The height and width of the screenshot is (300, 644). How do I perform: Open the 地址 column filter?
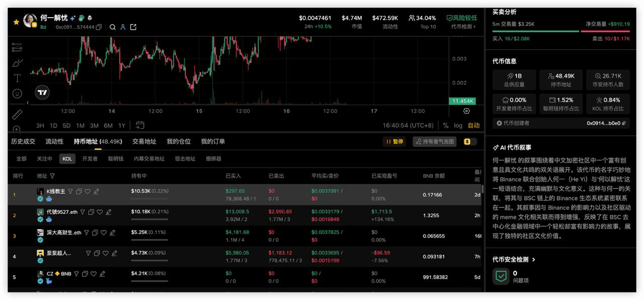52,176
